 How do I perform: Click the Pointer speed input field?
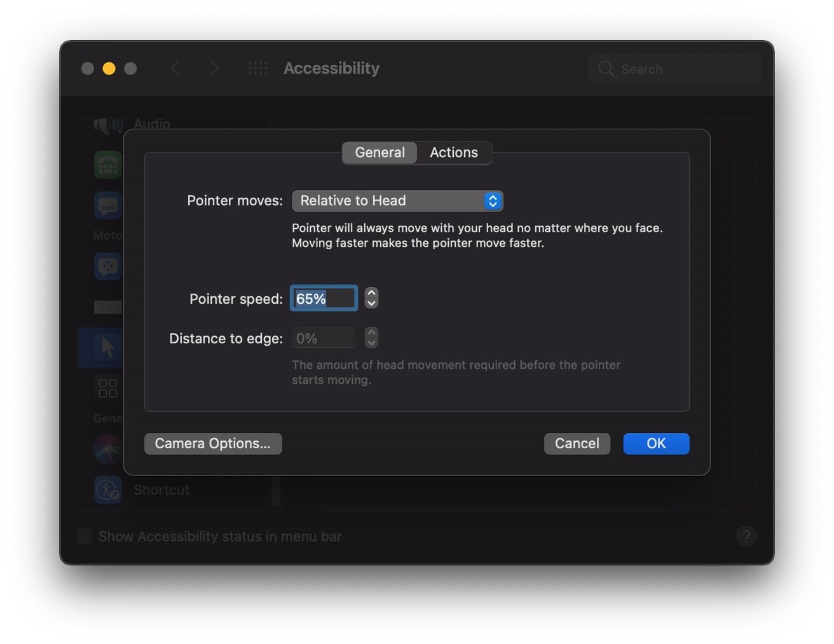(x=324, y=298)
